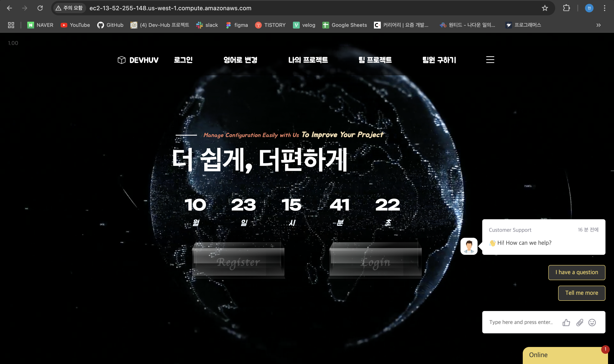The height and width of the screenshot is (364, 614).
Task: Click the chat message input field
Action: 521,322
